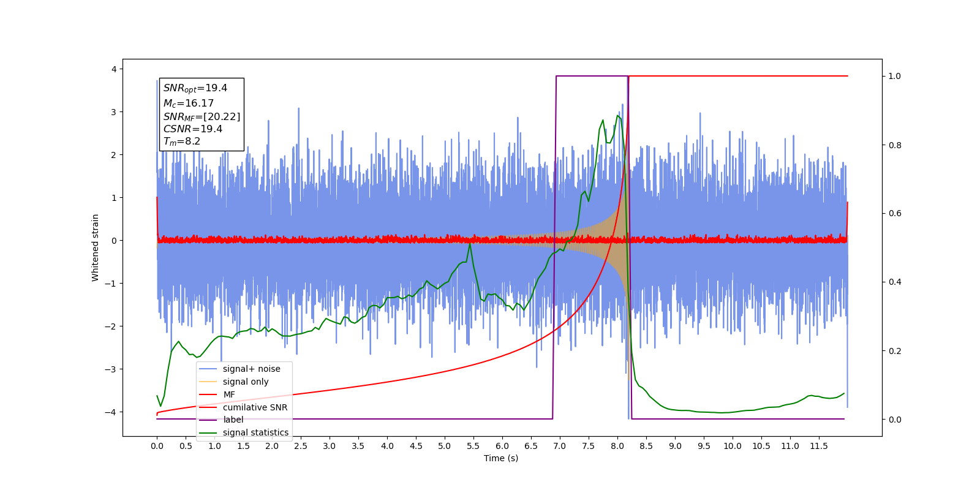980x490 pixels.
Task: Click left y-axis tick label 0
Action: [x=114, y=241]
